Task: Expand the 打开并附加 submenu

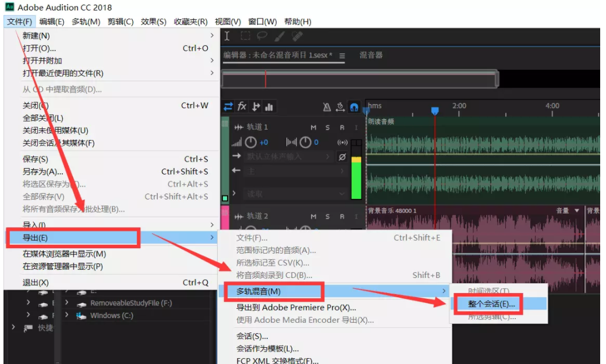Action: click(112, 60)
